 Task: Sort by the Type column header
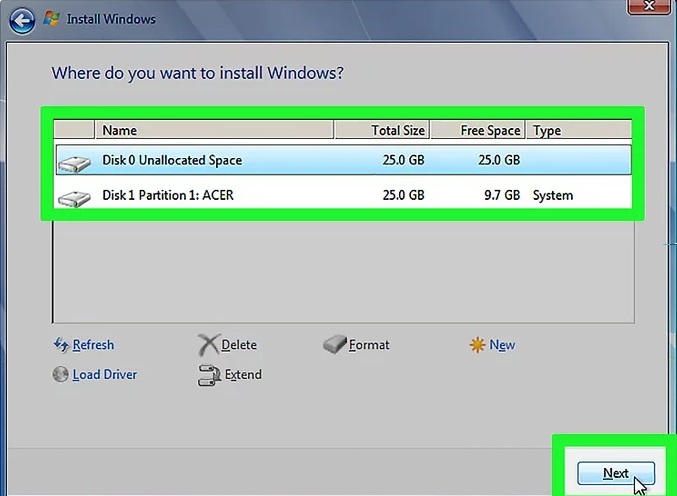tap(579, 130)
